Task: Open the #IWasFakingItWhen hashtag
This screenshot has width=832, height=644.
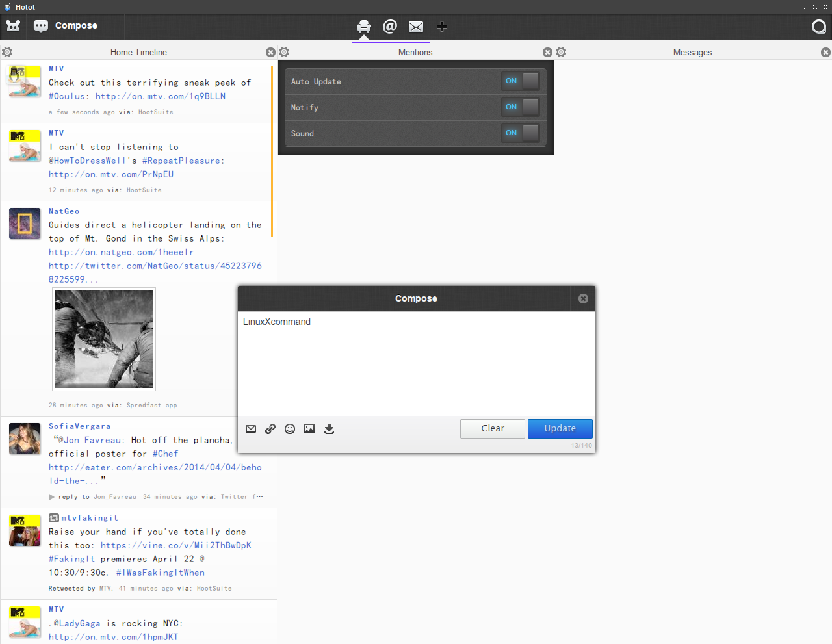Action: (161, 573)
